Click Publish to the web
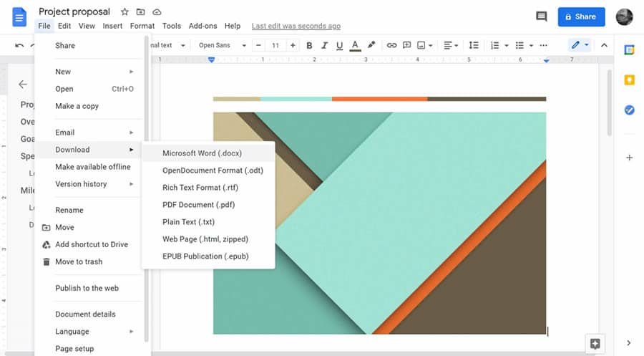 pos(90,288)
